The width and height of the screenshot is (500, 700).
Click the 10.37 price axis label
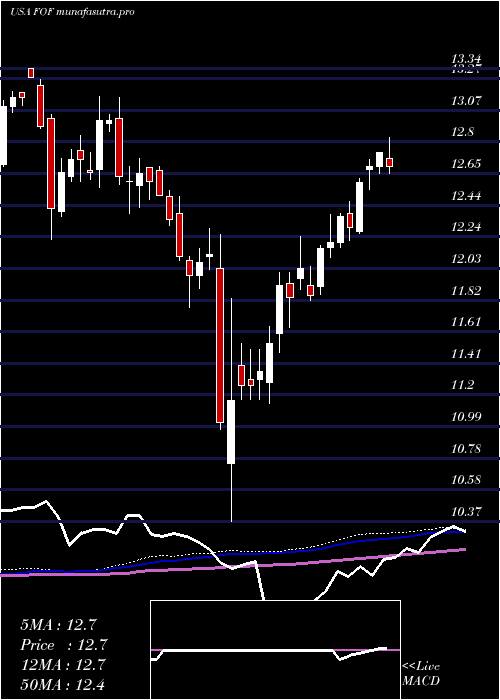tap(467, 511)
